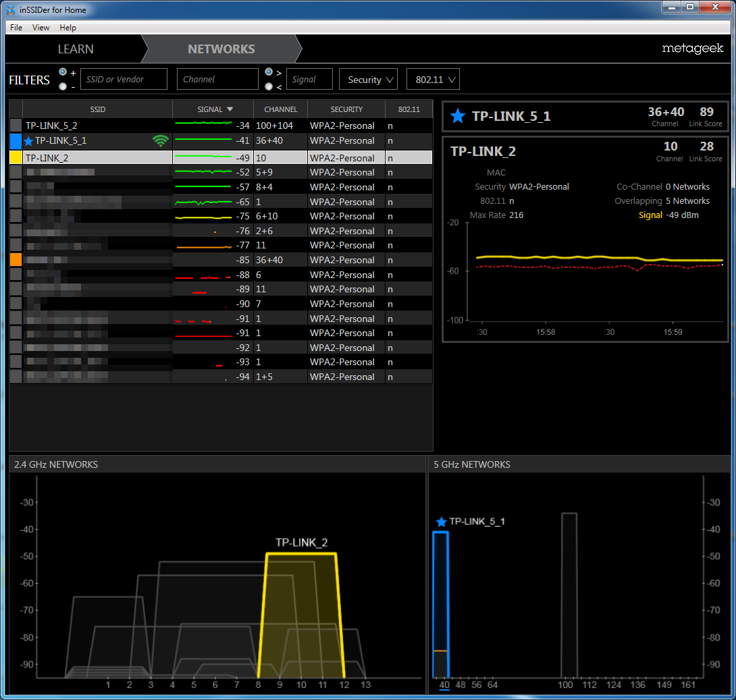Sort the list by the SECURITY column header

[346, 109]
